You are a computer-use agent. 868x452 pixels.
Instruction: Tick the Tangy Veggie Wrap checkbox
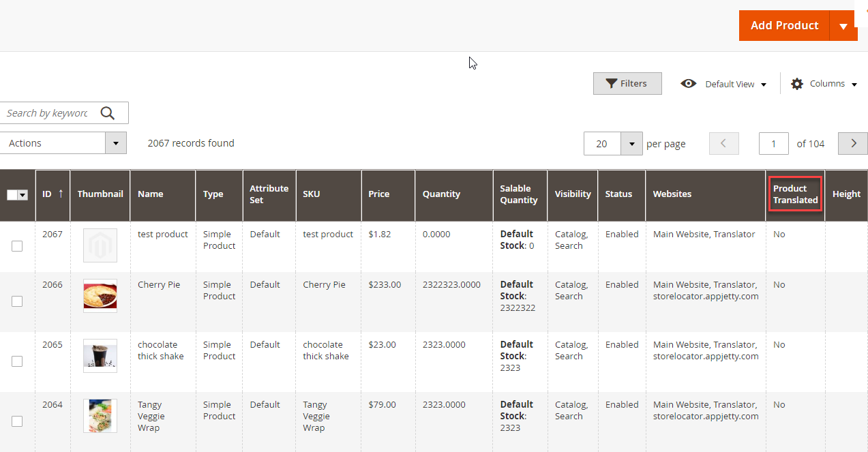(x=17, y=421)
